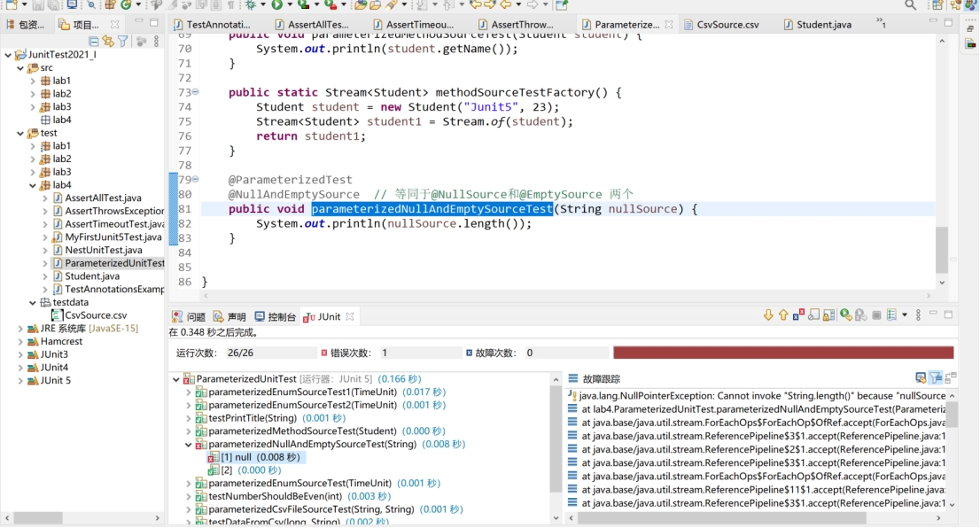The image size is (980, 528).
Task: Click the Rerun Failed Tests icon
Action: click(x=861, y=314)
